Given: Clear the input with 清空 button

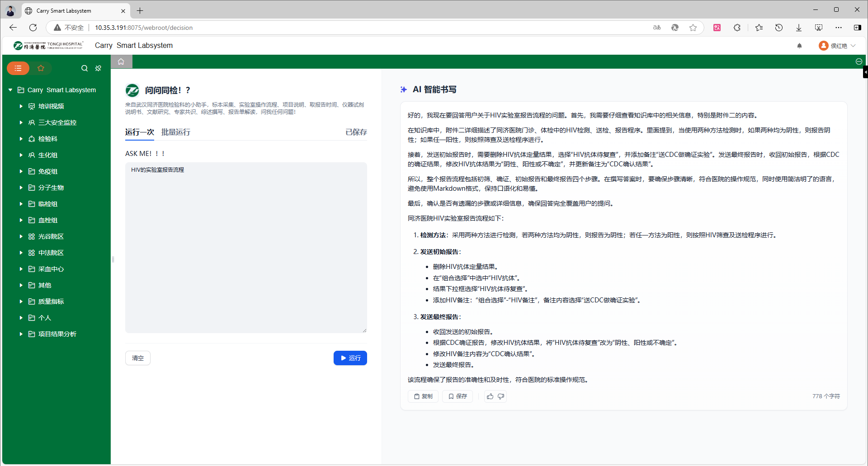Looking at the screenshot, I should click(x=138, y=358).
